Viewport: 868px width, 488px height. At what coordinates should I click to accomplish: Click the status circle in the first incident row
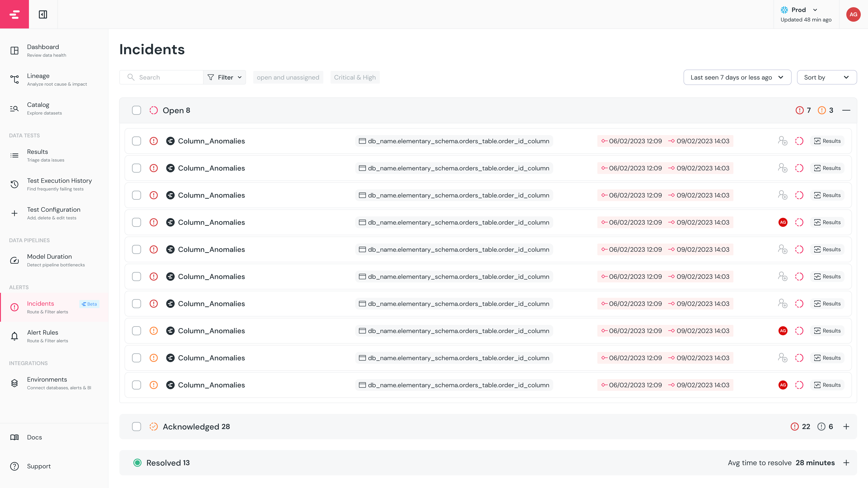(799, 141)
